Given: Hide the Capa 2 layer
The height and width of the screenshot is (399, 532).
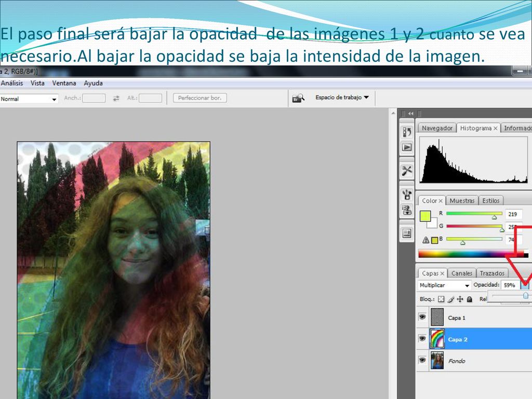Looking at the screenshot, I should (x=422, y=338).
